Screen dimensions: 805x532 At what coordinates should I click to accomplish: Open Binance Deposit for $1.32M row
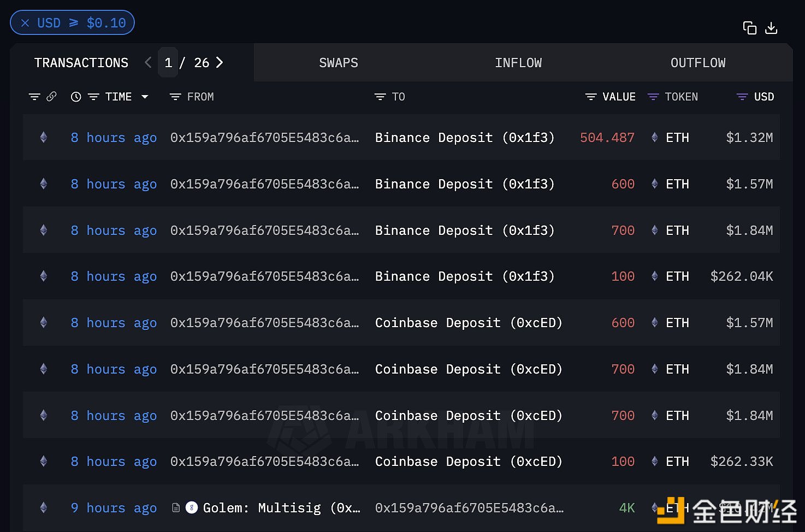[x=465, y=138]
